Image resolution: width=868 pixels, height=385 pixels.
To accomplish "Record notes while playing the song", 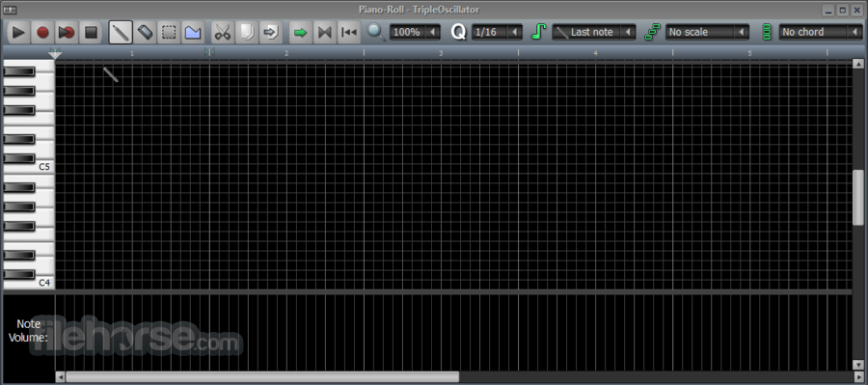I will [x=67, y=33].
